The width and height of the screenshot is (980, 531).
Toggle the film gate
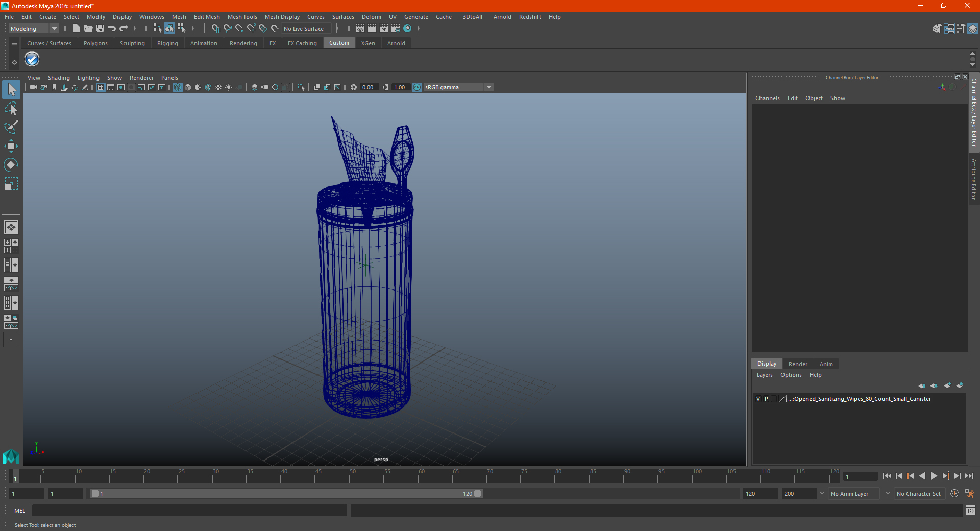(x=111, y=87)
